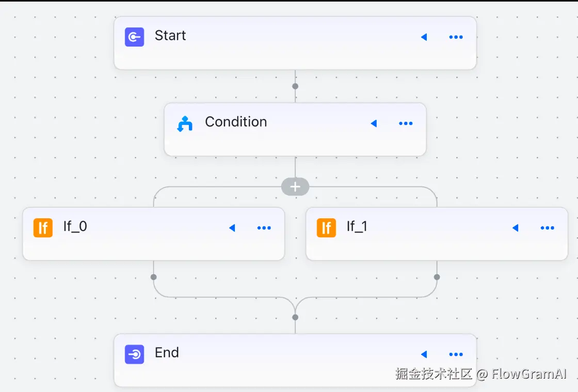Open the Start node more-options menu
Image resolution: width=578 pixels, height=392 pixels.
pos(456,37)
